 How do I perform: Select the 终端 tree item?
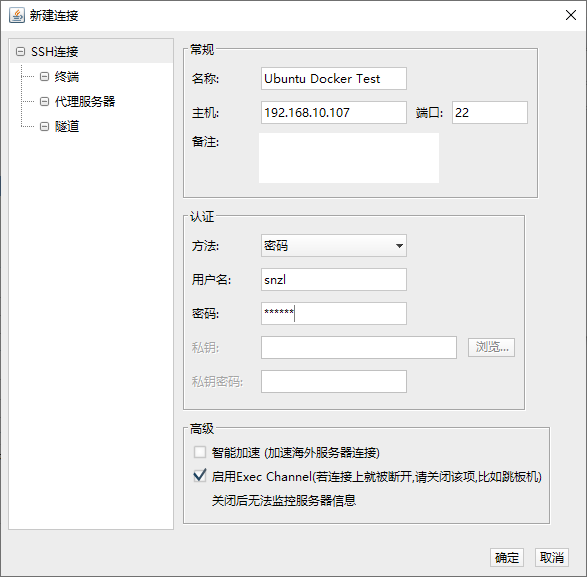pos(67,77)
